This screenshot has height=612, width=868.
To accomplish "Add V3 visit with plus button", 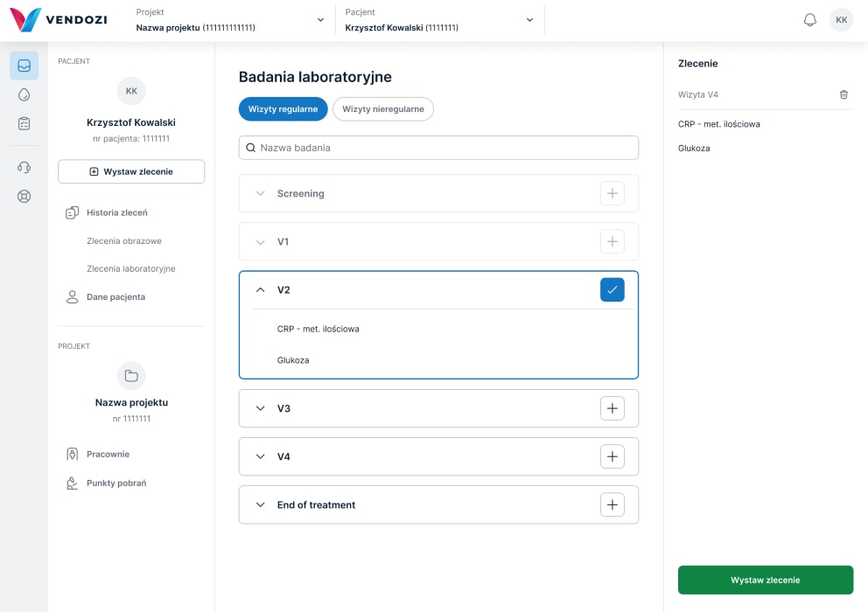I will pos(612,408).
